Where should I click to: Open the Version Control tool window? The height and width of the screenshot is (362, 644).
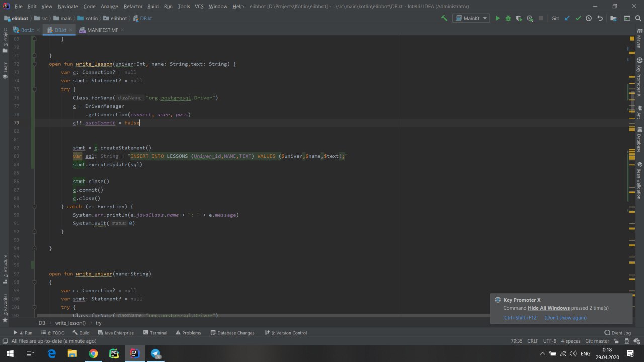(285, 333)
